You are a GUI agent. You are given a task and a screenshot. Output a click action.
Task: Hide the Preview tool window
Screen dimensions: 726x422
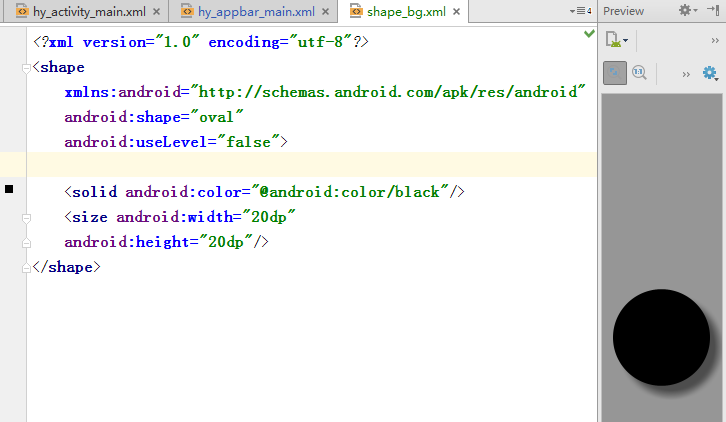[x=713, y=10]
